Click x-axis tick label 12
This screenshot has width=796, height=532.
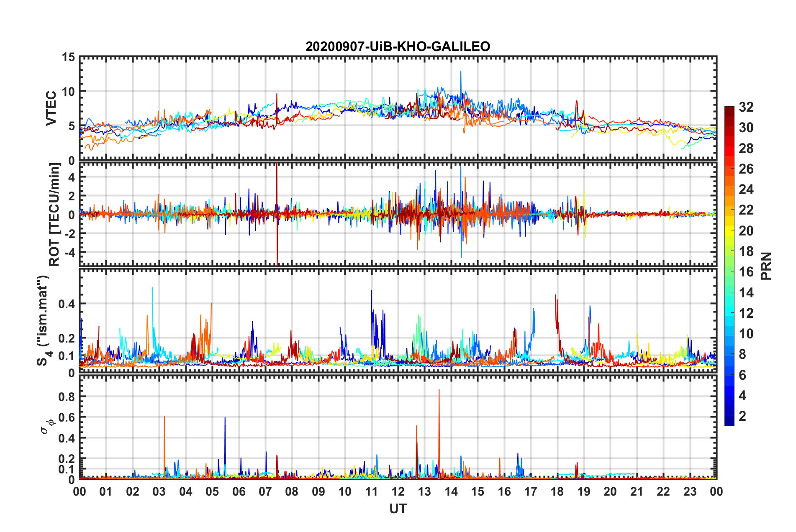[x=398, y=491]
